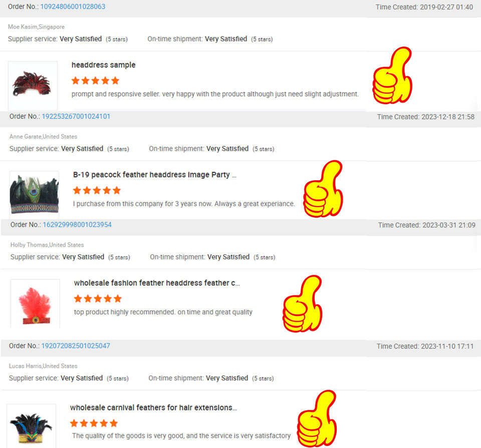481x448 pixels.
Task: Click the thumbs-up icon beside peacock feather review
Action: [x=323, y=189]
